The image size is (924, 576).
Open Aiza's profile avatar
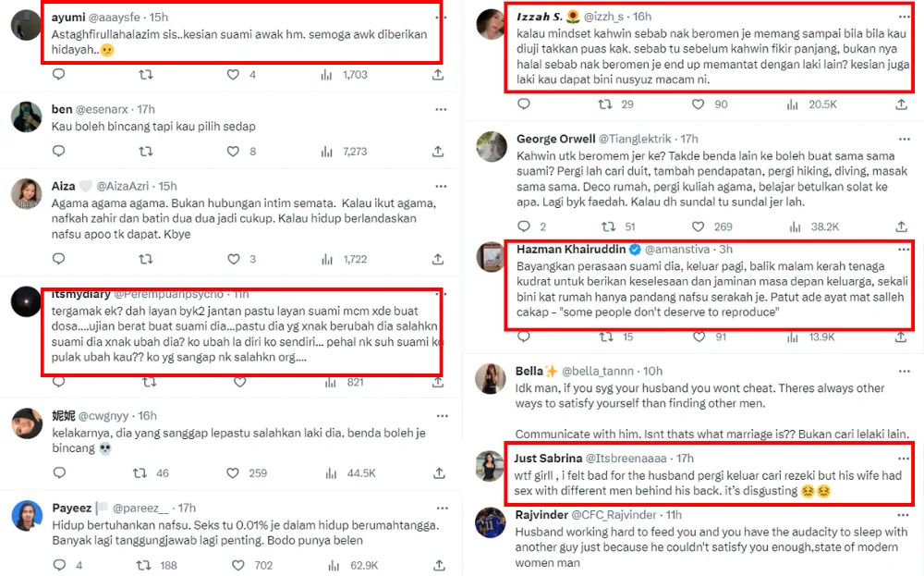tap(26, 194)
